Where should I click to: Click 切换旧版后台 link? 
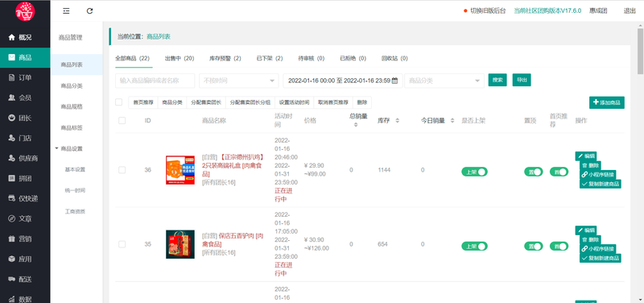tap(488, 10)
